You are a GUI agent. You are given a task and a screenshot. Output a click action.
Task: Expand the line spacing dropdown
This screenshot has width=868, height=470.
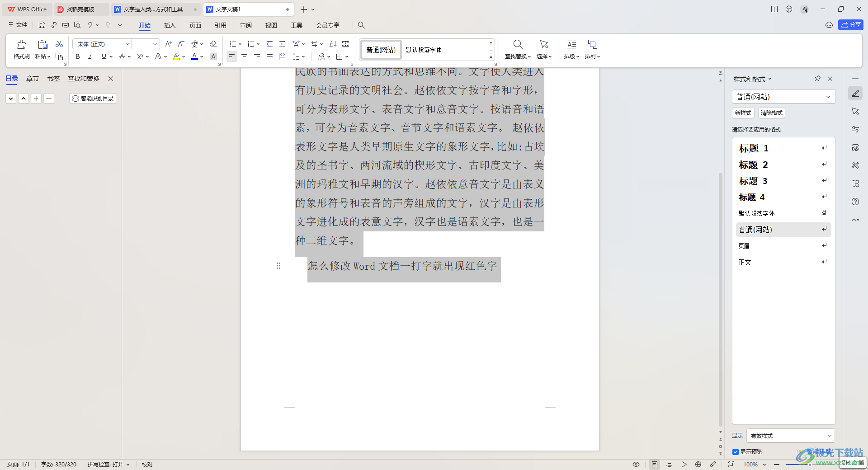pos(303,56)
